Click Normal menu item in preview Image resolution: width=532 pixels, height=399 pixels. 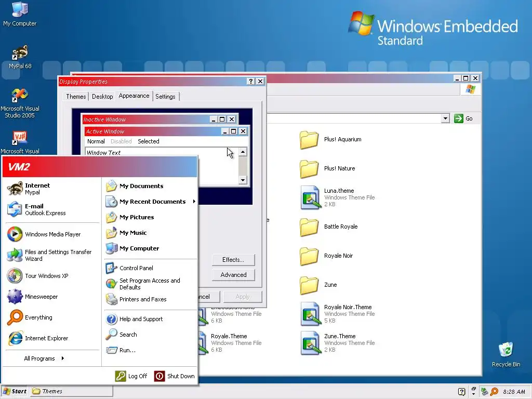click(96, 141)
